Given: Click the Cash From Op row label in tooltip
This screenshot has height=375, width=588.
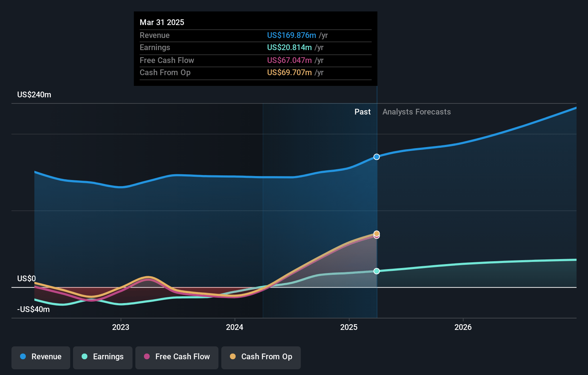Looking at the screenshot, I should click(165, 72).
